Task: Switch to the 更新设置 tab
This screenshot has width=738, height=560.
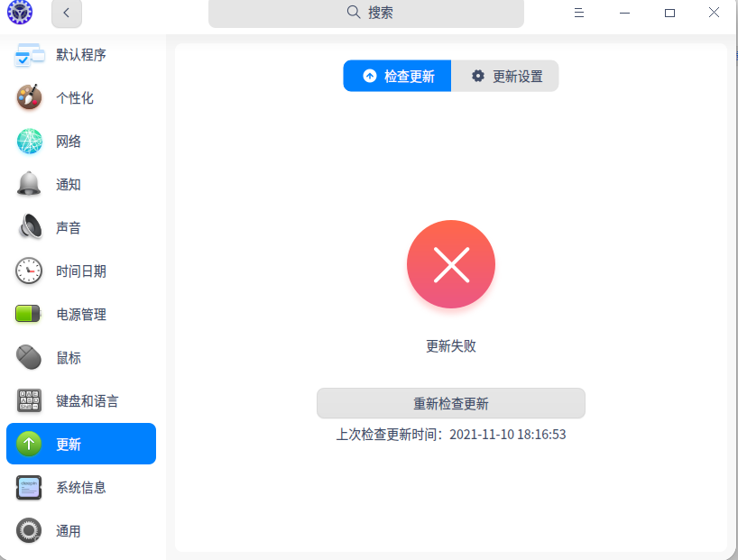Action: pyautogui.click(x=504, y=76)
